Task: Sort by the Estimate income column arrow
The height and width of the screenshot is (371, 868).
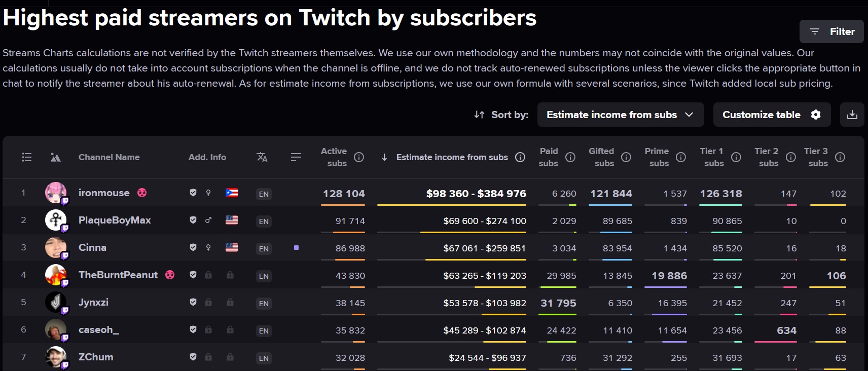Action: point(384,157)
